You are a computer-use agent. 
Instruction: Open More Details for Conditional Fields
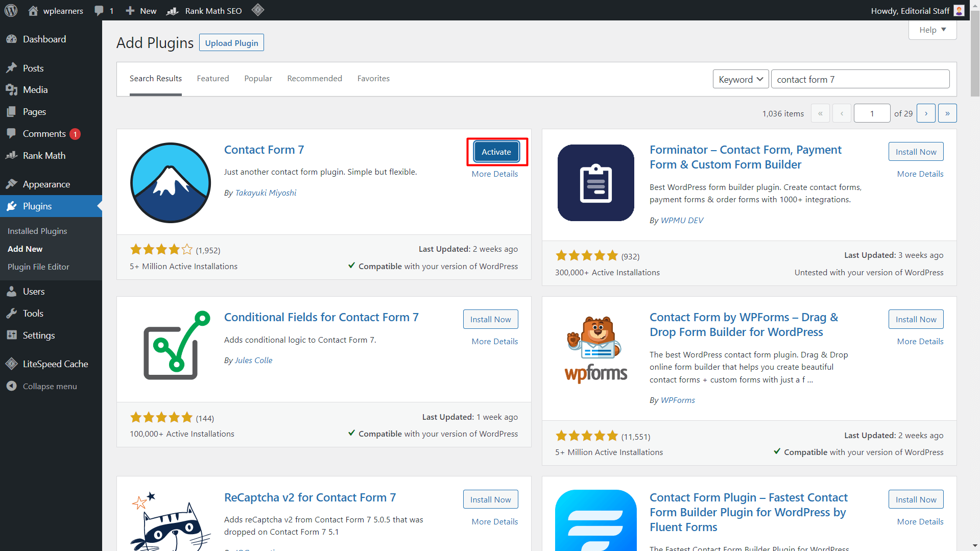pyautogui.click(x=494, y=342)
